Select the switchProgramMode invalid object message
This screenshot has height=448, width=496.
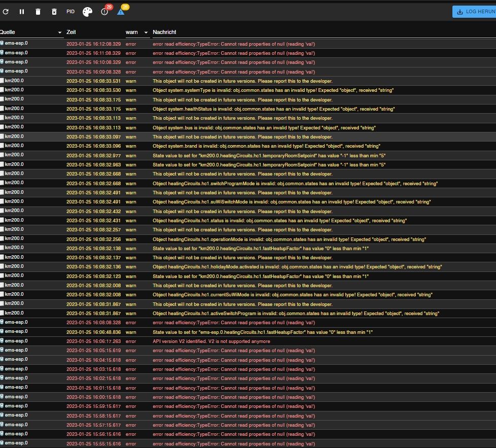tap(295, 184)
